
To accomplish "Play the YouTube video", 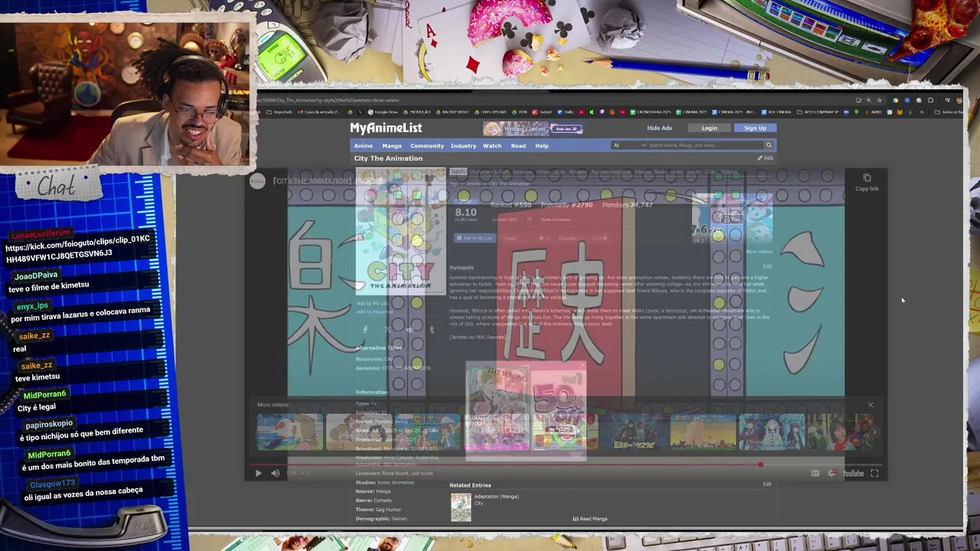I will pyautogui.click(x=258, y=473).
